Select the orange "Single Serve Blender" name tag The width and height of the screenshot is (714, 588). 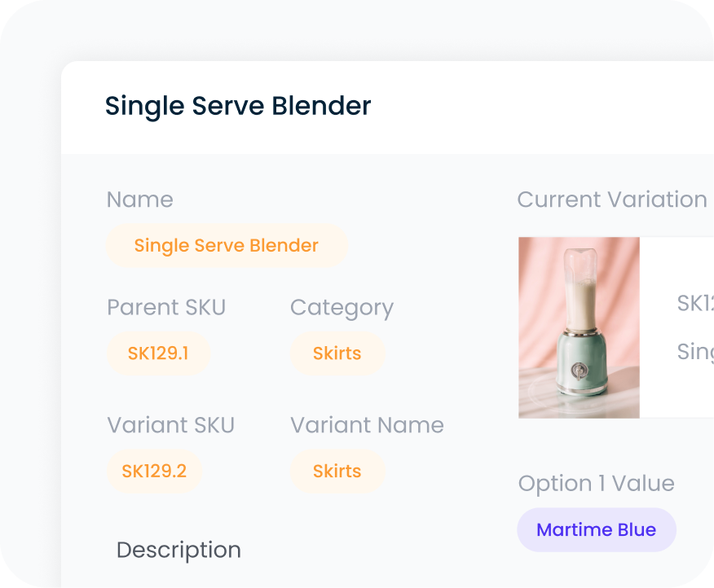click(226, 246)
